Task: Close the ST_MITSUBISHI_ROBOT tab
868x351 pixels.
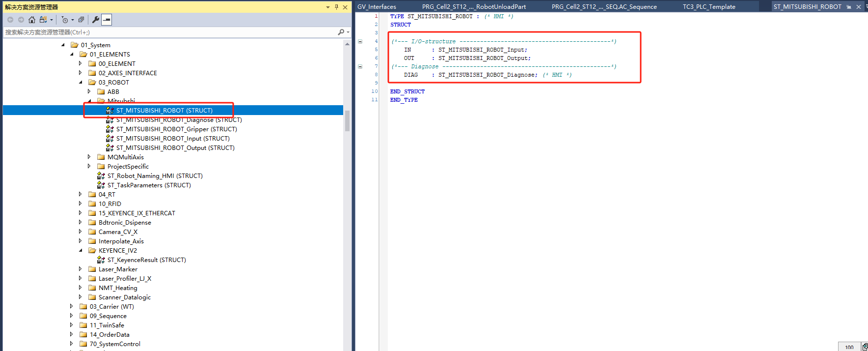Action: click(859, 7)
